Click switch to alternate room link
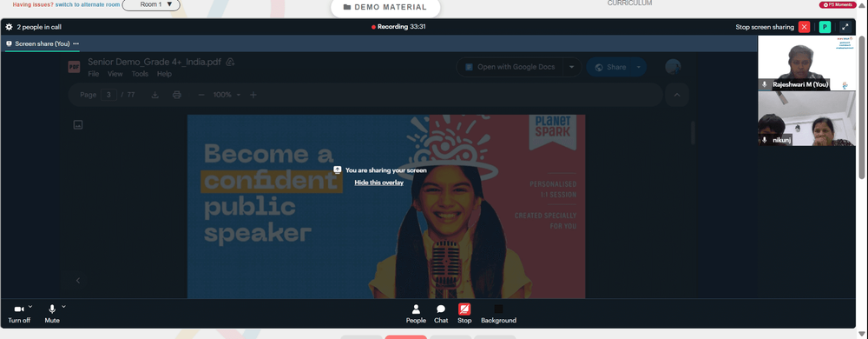Image resolution: width=868 pixels, height=339 pixels. 88,4
